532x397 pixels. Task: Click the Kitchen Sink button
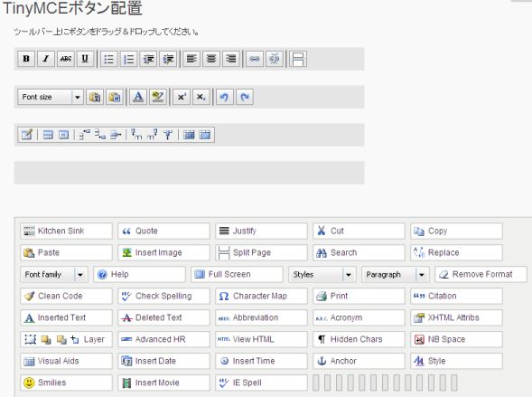point(66,231)
